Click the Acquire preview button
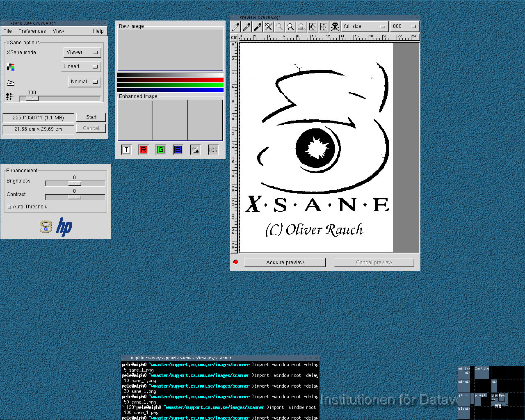The image size is (525, 420). [x=285, y=262]
